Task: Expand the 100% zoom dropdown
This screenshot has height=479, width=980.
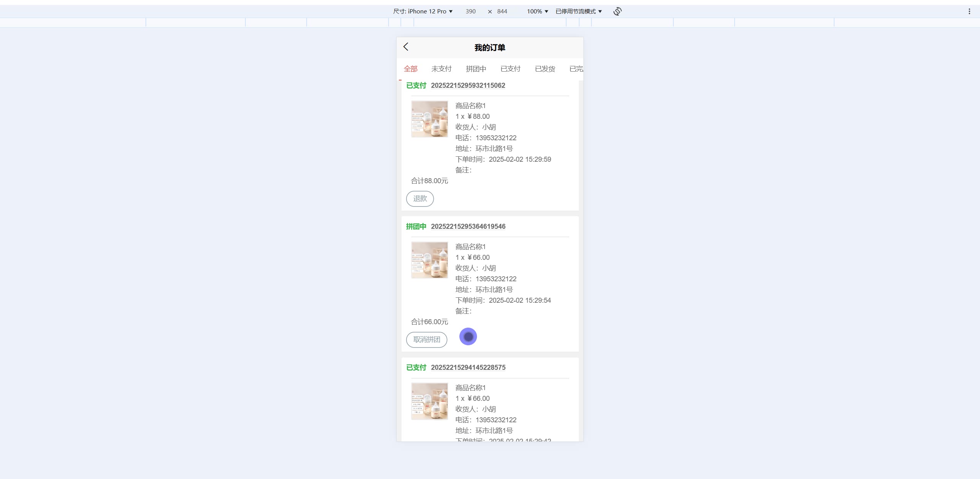Action: [x=537, y=11]
